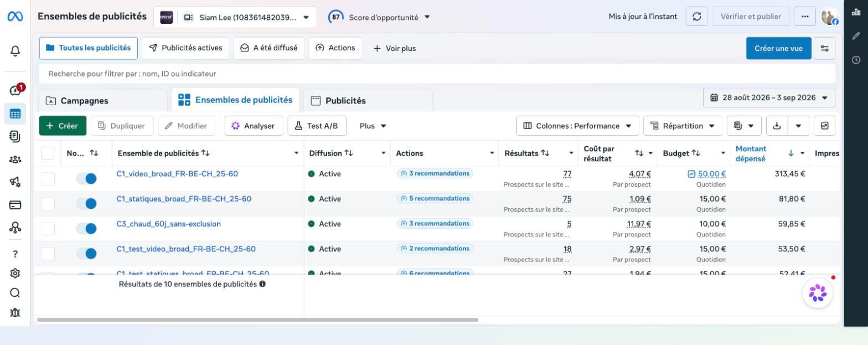
Task: Expand the Colonnes : Performance dropdown
Action: click(x=577, y=126)
